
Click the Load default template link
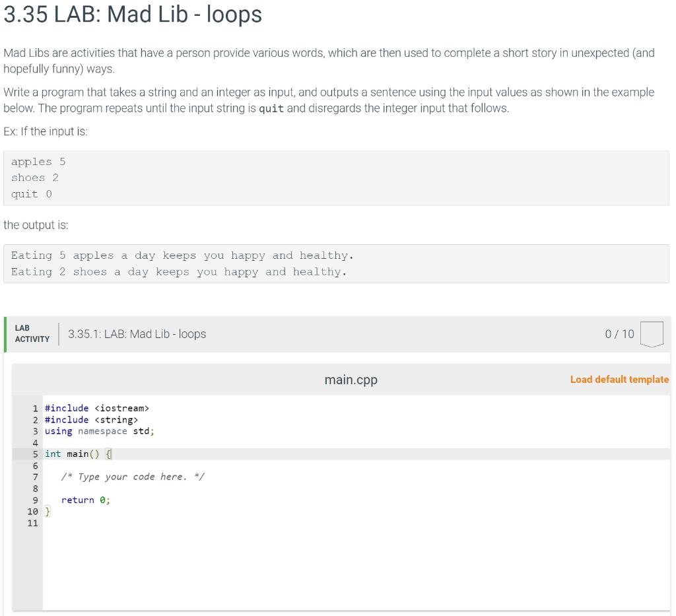pos(619,379)
